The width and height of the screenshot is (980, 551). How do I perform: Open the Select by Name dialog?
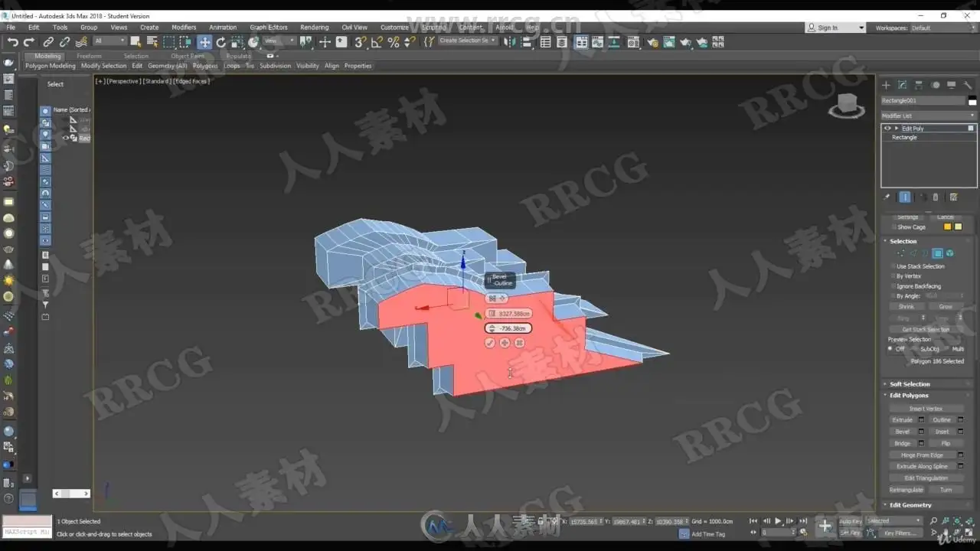point(152,42)
